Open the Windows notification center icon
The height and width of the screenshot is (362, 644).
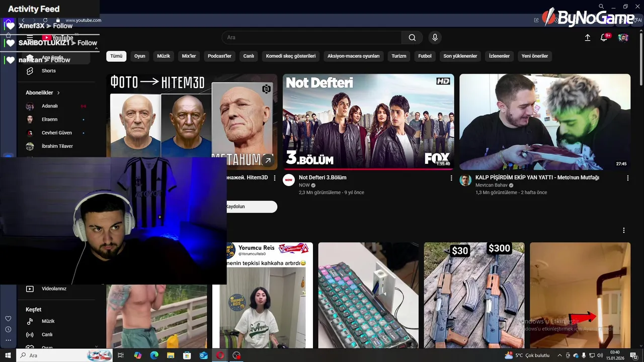[x=634, y=355]
